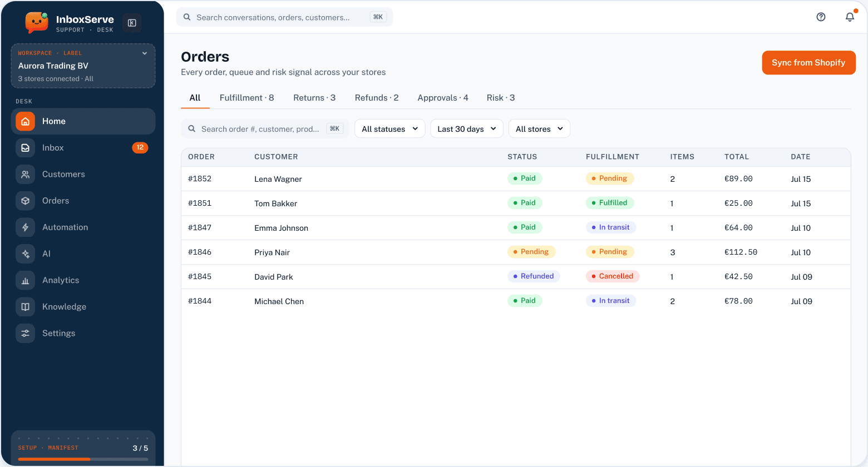Open the Knowledge book icon
The width and height of the screenshot is (868, 467).
(x=25, y=307)
